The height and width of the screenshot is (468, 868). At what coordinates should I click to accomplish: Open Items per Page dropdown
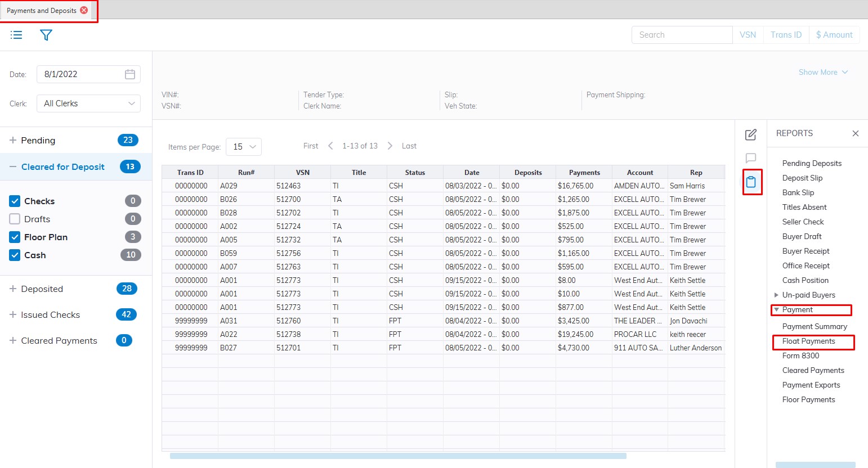[x=244, y=147]
